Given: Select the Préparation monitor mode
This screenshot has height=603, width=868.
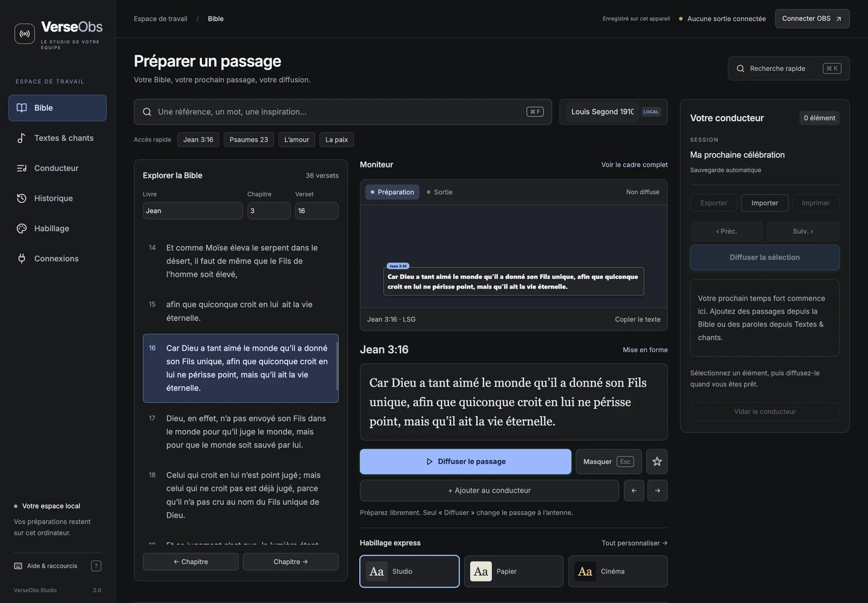Looking at the screenshot, I should pos(392,192).
